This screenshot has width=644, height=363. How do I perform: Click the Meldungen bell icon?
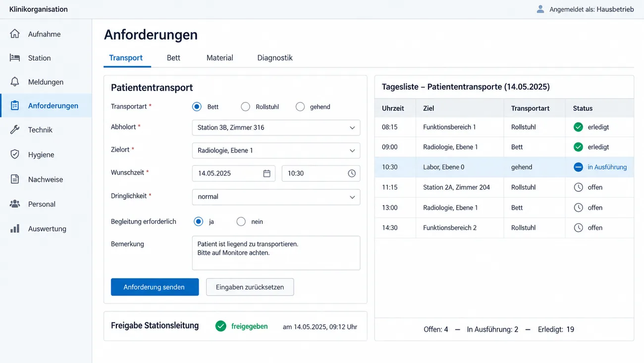point(15,81)
